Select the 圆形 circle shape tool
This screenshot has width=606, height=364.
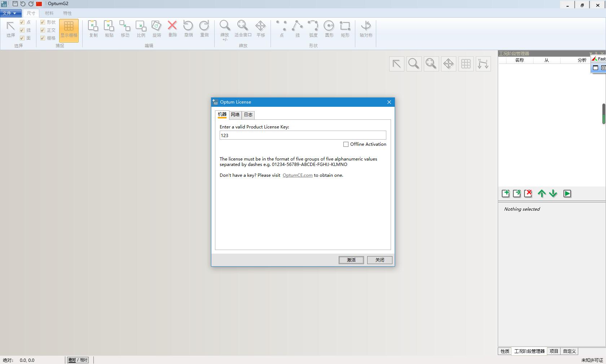pyautogui.click(x=329, y=29)
